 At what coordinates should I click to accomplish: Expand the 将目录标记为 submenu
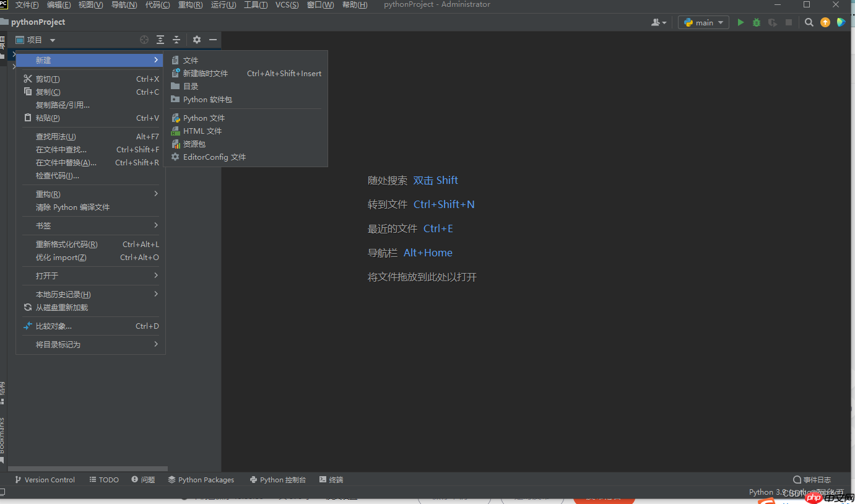point(90,344)
